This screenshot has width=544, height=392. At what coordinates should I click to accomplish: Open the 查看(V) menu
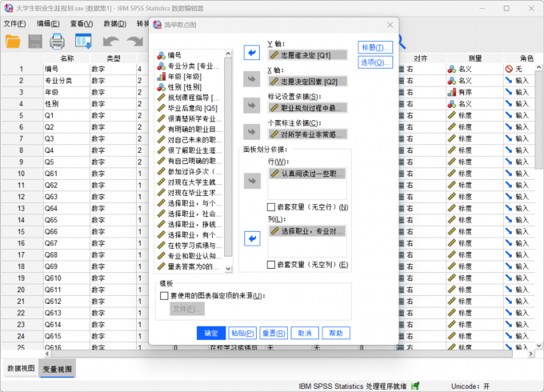tap(82, 23)
